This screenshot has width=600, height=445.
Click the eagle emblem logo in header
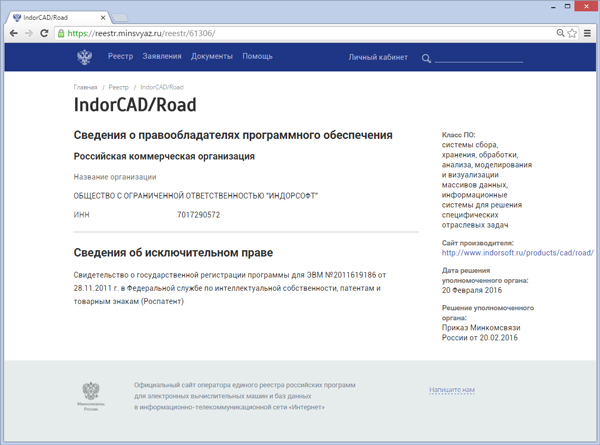pyautogui.click(x=84, y=57)
